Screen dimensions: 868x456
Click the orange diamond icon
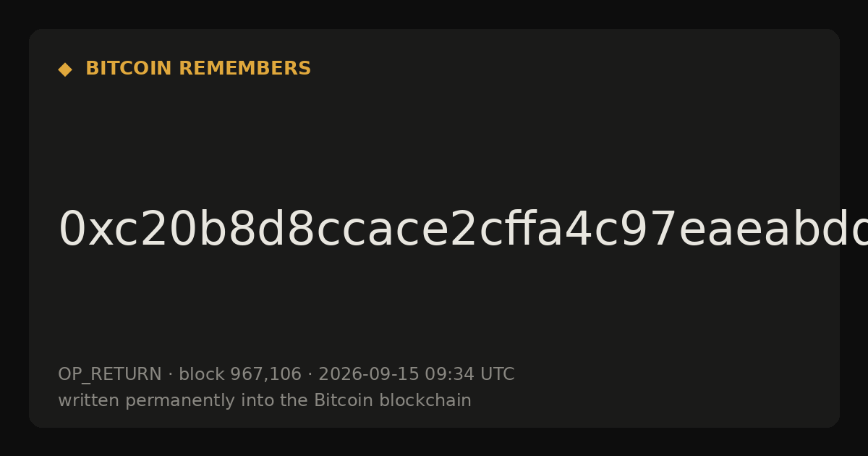[x=65, y=69]
